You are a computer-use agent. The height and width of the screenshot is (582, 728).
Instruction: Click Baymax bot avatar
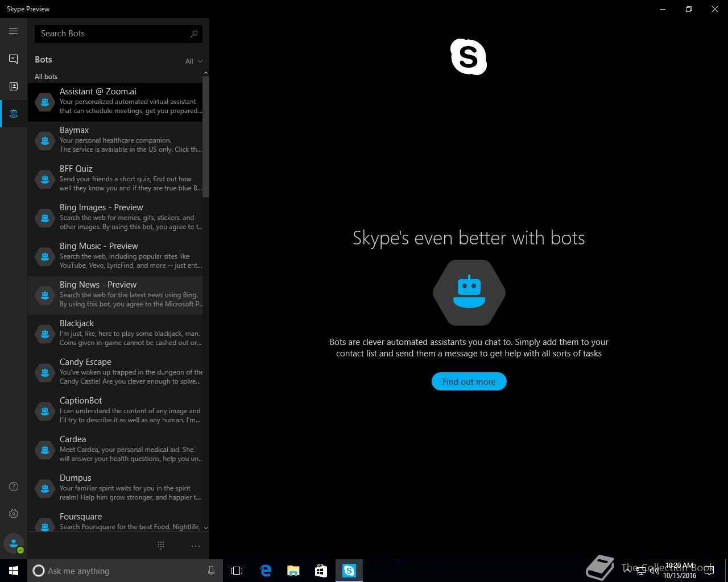[x=45, y=140]
